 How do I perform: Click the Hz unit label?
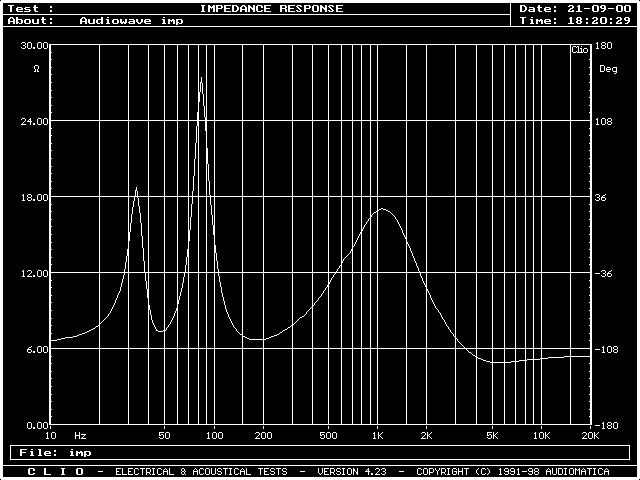click(x=80, y=436)
